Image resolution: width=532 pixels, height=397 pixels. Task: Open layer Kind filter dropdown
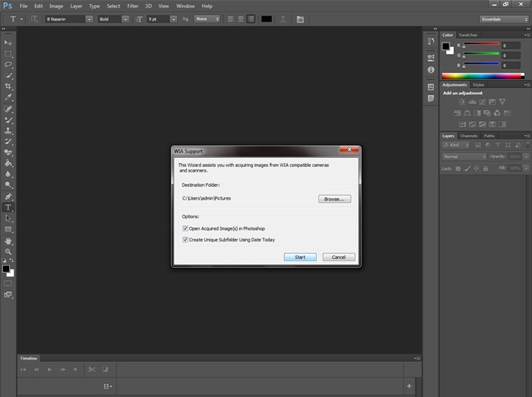(x=456, y=145)
